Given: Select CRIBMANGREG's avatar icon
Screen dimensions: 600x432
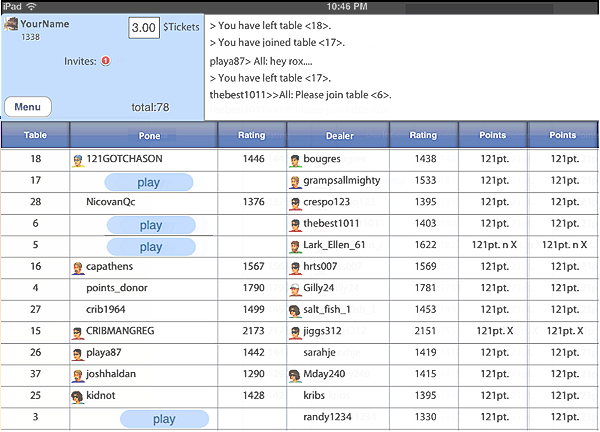Looking at the screenshot, I should pos(78,332).
